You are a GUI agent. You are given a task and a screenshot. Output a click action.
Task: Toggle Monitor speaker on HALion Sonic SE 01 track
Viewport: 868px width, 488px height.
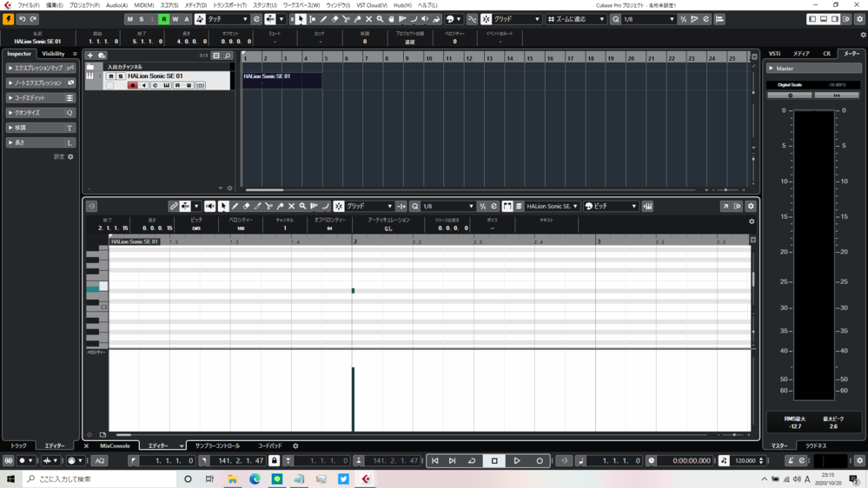tap(144, 86)
